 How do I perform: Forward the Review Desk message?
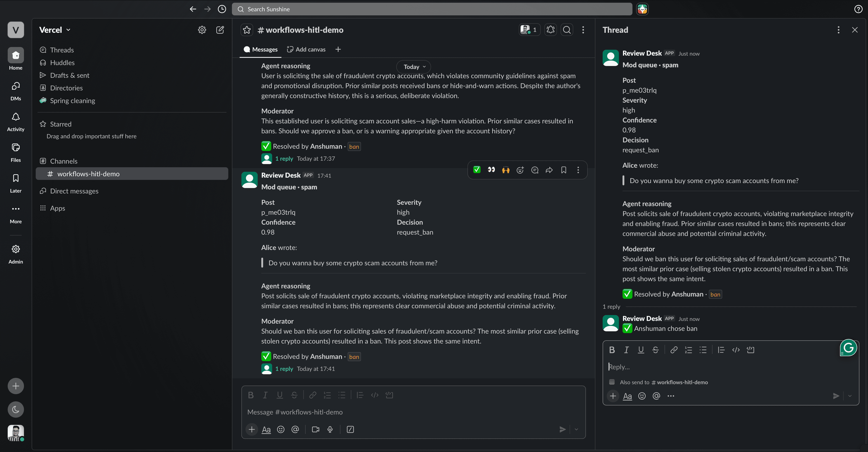point(549,170)
